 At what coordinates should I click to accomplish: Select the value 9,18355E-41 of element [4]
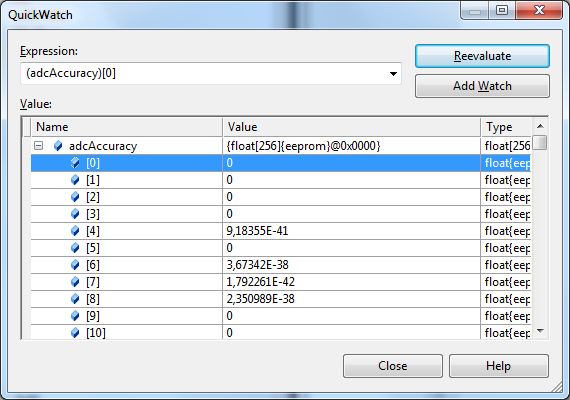click(x=257, y=231)
